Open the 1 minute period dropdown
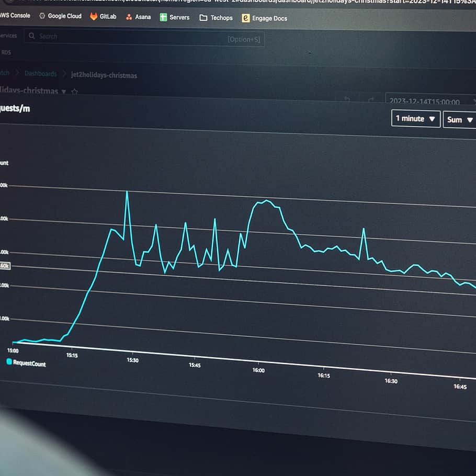Screen dimensions: 476x476 (415, 119)
